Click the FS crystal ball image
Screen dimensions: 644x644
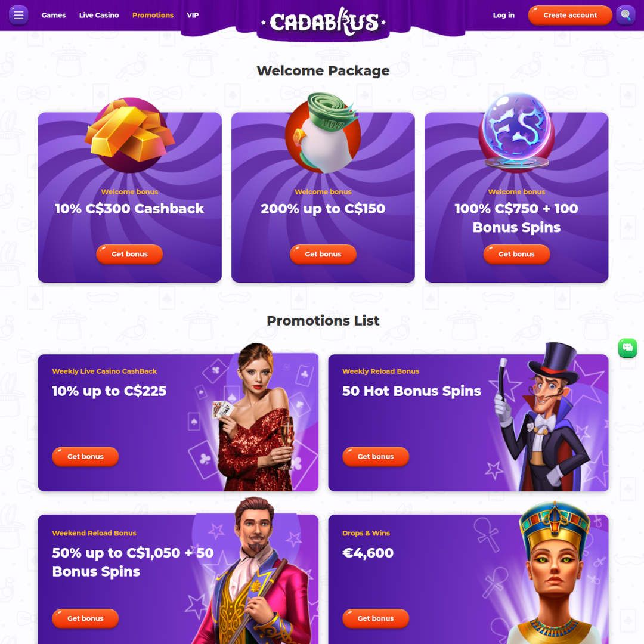[x=516, y=131]
